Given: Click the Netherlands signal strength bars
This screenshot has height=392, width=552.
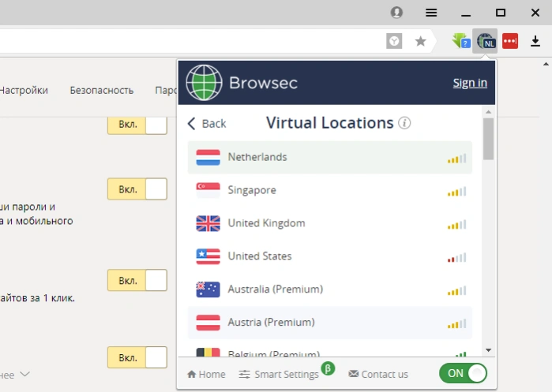Looking at the screenshot, I should [x=456, y=159].
